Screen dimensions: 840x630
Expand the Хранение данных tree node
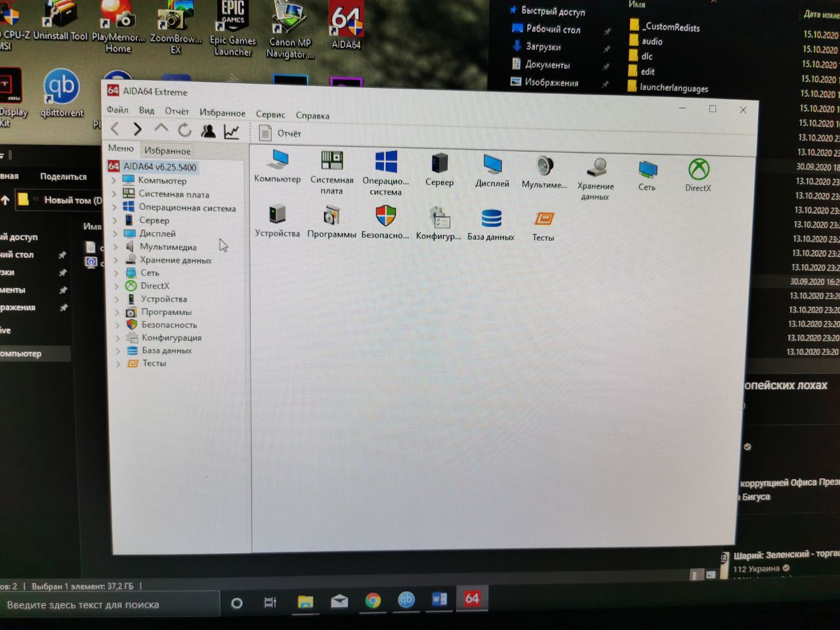tap(116, 260)
